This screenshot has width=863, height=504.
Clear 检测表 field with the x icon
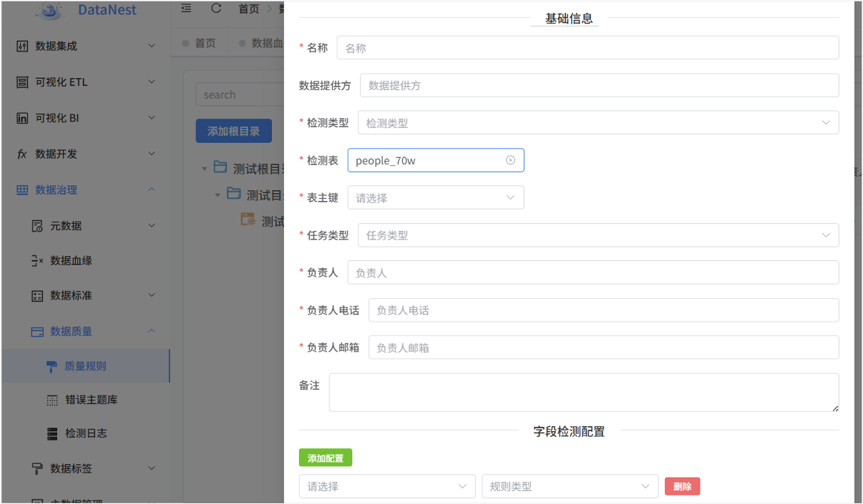pos(510,160)
